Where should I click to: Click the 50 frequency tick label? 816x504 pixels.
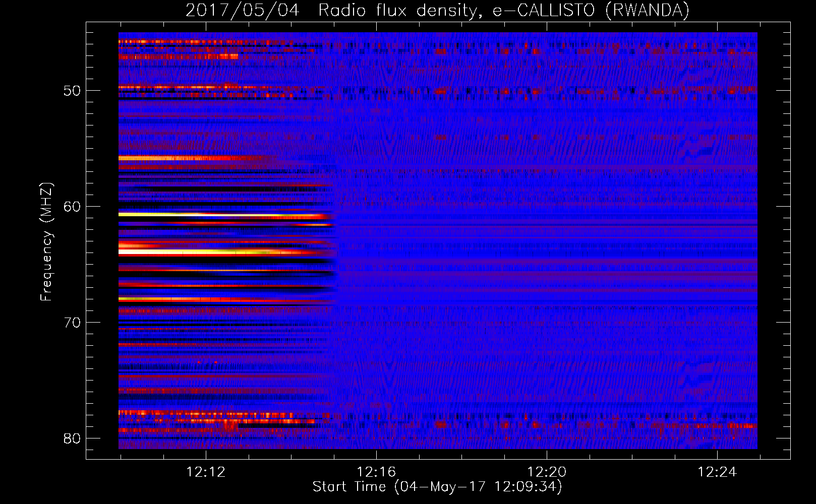[x=72, y=91]
